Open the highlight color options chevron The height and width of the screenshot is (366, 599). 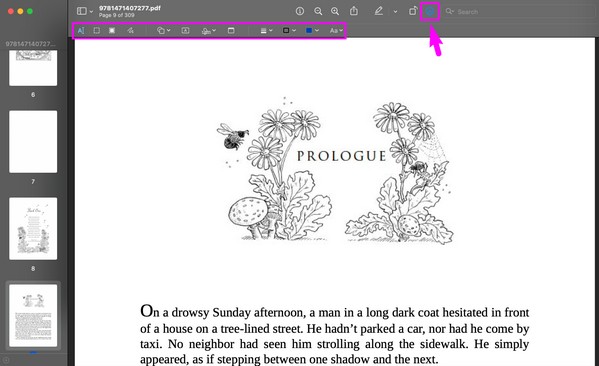[x=395, y=11]
